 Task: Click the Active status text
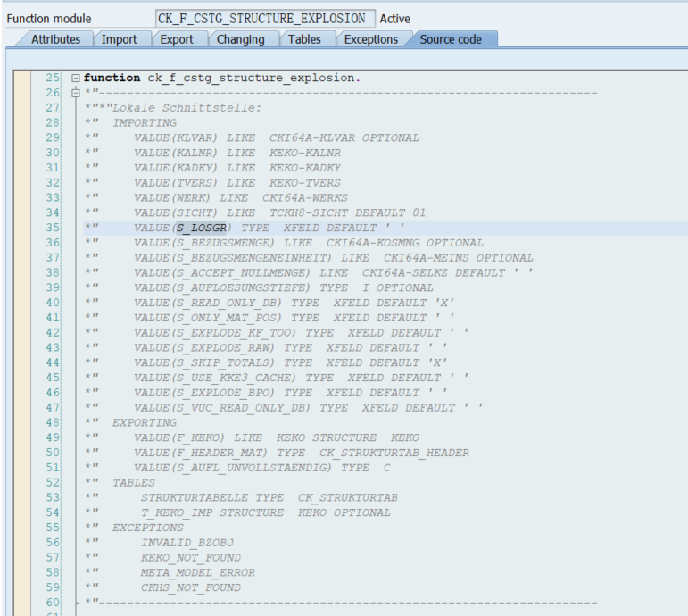point(396,19)
